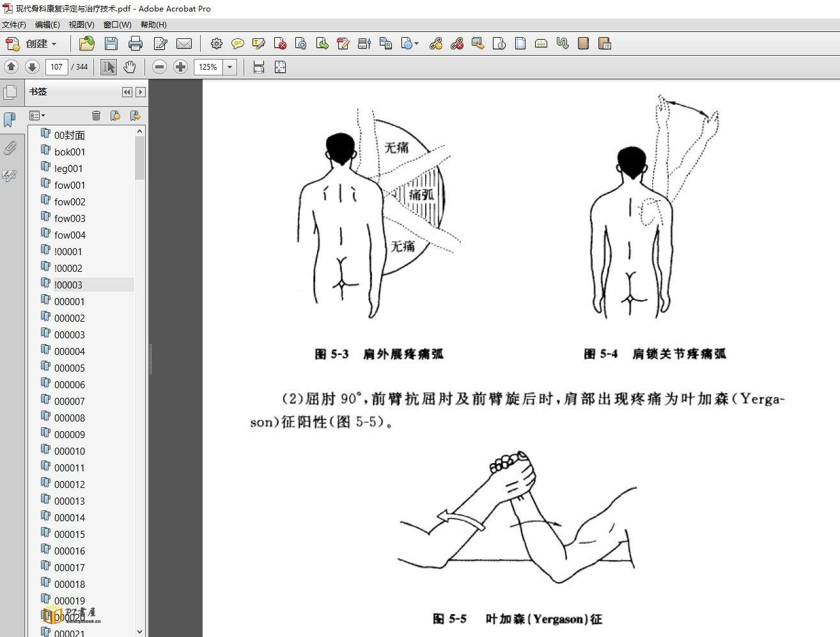Open the 视图(V) menu
The width and height of the screenshot is (840, 637).
click(x=82, y=24)
